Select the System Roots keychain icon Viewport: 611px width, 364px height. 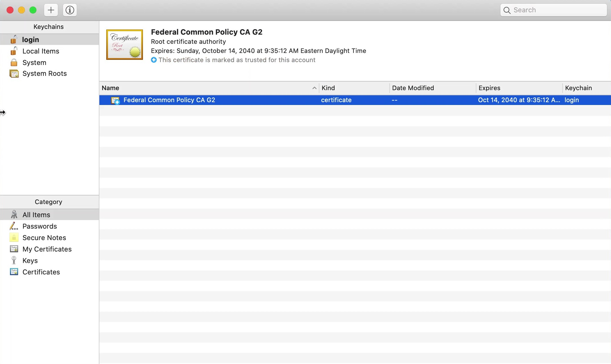[14, 73]
